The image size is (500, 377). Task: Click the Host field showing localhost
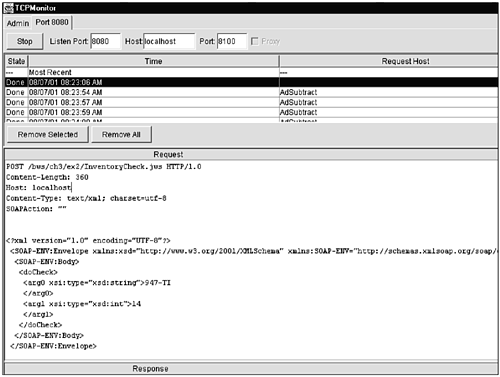169,41
